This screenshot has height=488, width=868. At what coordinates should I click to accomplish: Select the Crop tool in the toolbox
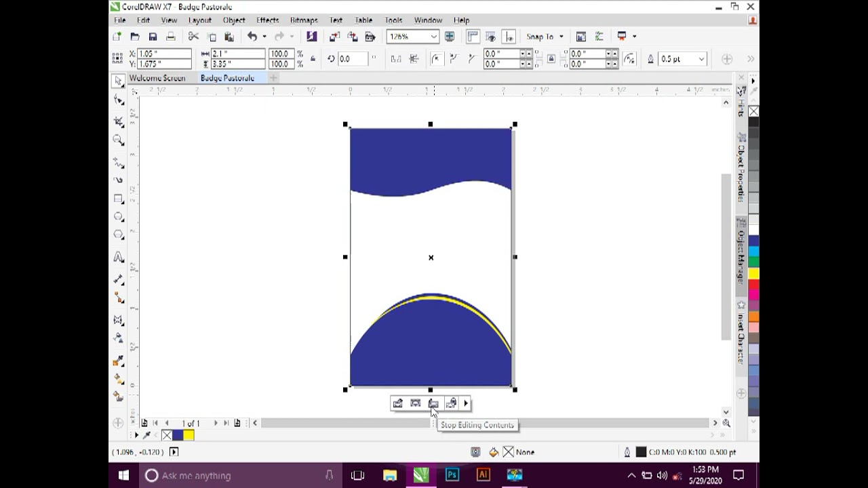[x=119, y=121]
